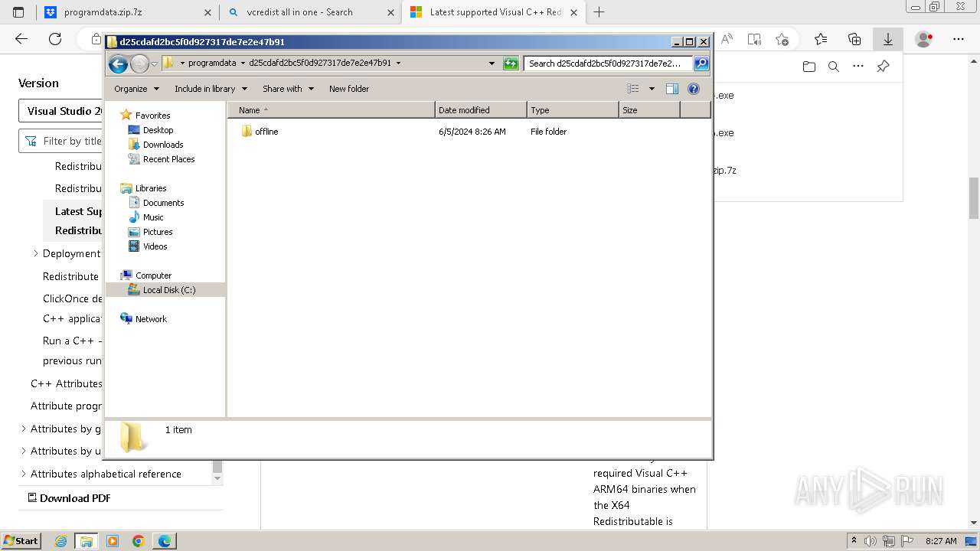Select Computer in the navigation pane
Screen dimensions: 980x551
[153, 275]
